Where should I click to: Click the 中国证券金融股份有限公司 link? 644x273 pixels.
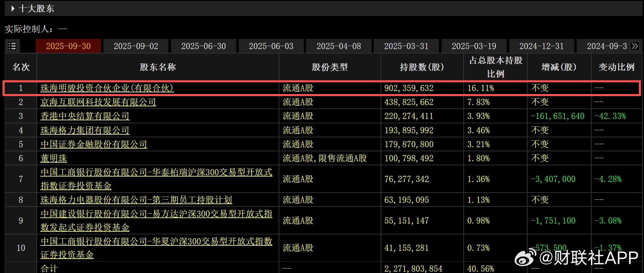94,145
